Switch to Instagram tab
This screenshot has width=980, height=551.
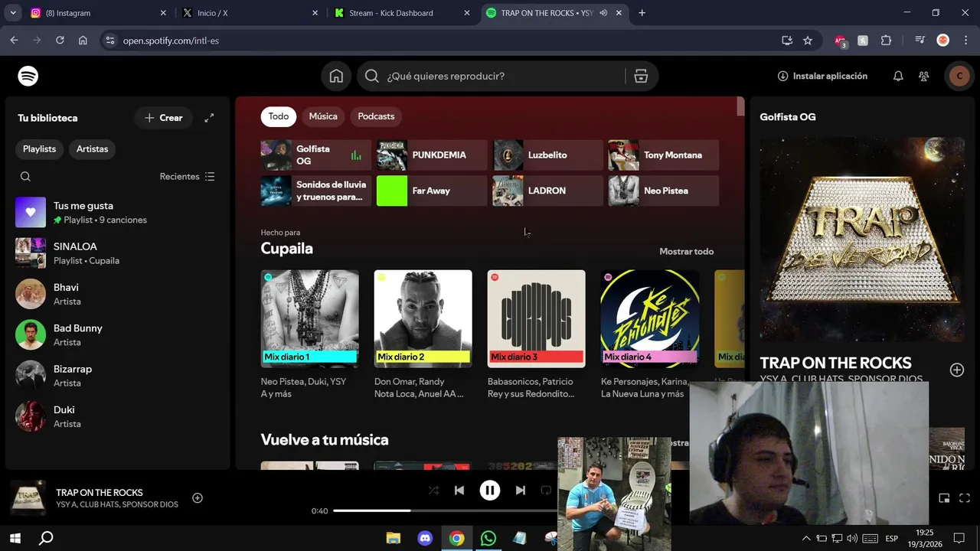point(97,13)
